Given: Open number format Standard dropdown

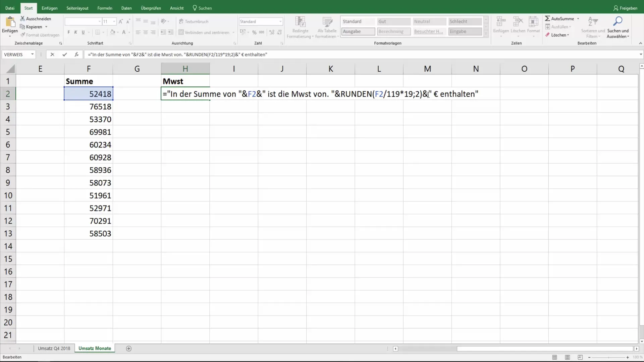Looking at the screenshot, I should click(x=280, y=21).
